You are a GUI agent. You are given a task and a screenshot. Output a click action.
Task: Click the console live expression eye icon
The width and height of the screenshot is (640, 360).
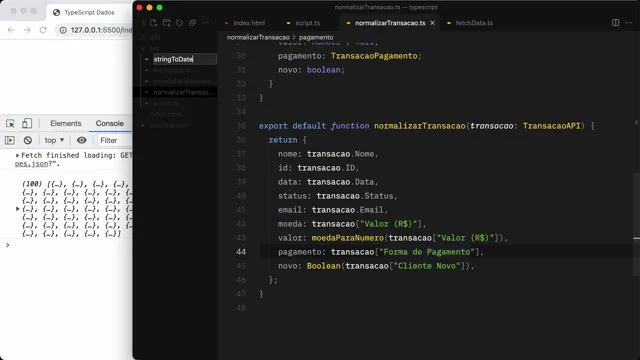tap(82, 140)
